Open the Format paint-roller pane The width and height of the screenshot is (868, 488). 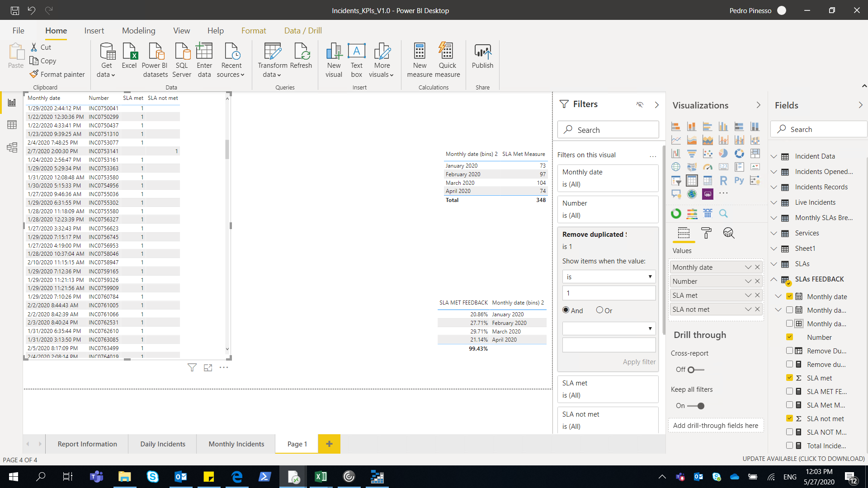coord(706,233)
